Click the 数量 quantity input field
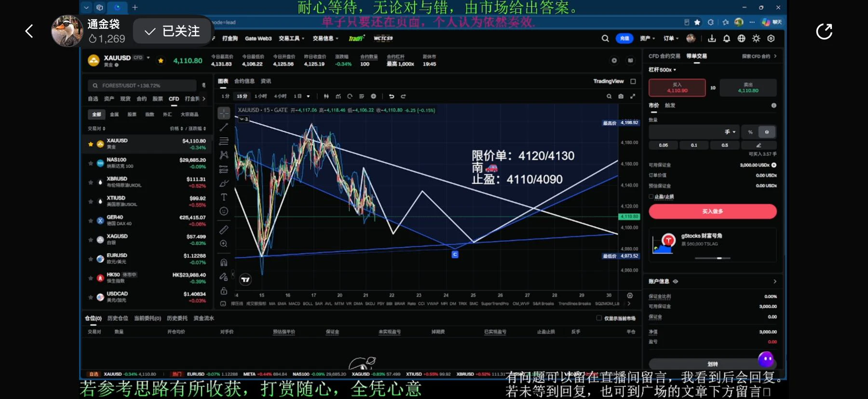Screen dimensions: 868x399 click(x=685, y=132)
